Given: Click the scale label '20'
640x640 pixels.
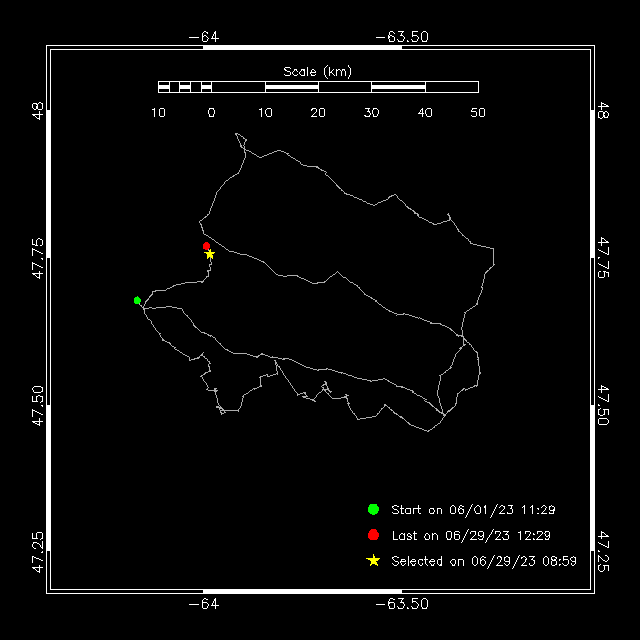Looking at the screenshot, I should pyautogui.click(x=318, y=113).
